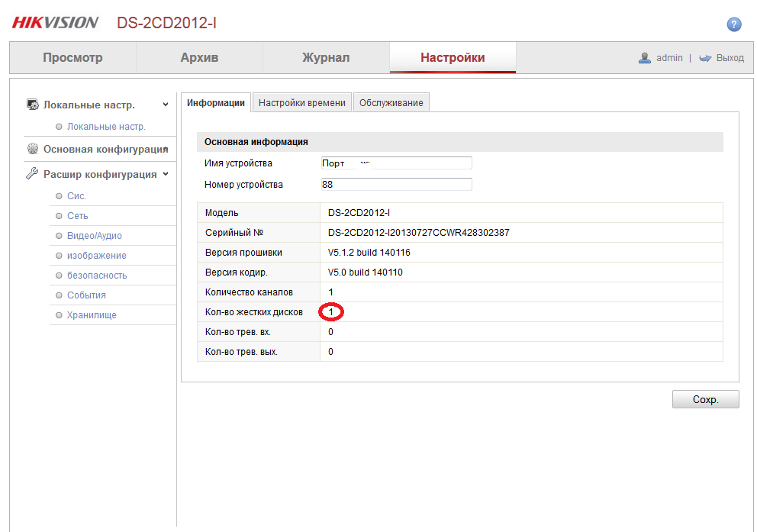The width and height of the screenshot is (757, 532).
Task: Open the Сеть settings link
Action: 77,216
